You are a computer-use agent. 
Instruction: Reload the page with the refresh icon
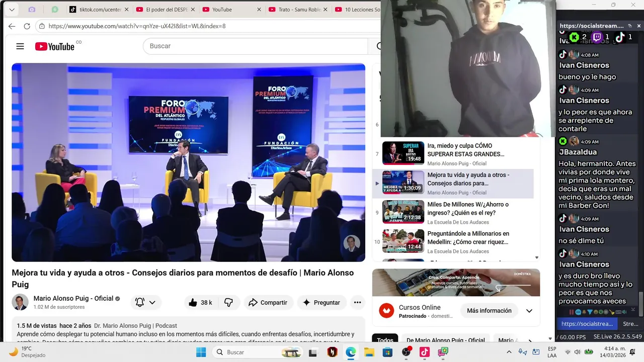pos(27,26)
